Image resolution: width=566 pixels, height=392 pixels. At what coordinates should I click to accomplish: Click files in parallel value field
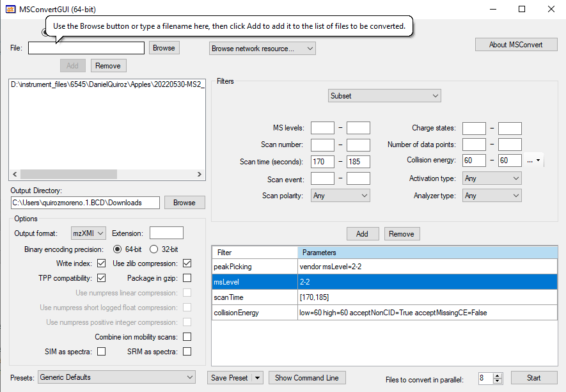(486, 378)
